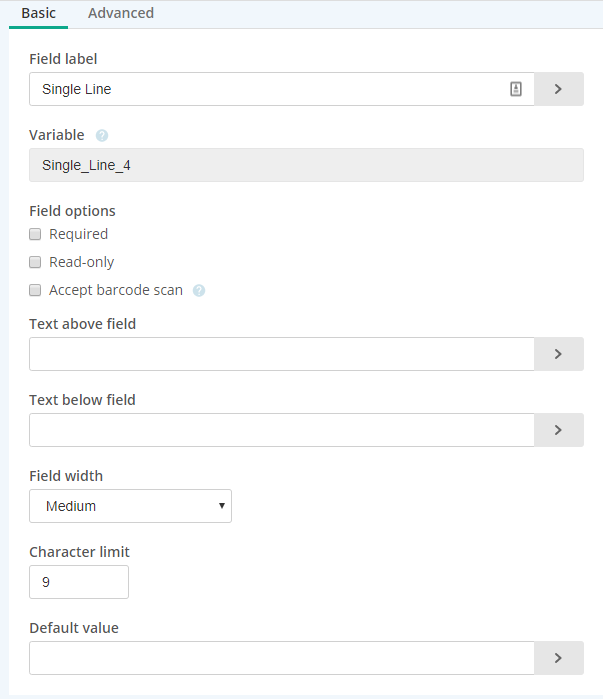The height and width of the screenshot is (699, 603).
Task: Check the Accept barcode scan option
Action: pos(35,290)
